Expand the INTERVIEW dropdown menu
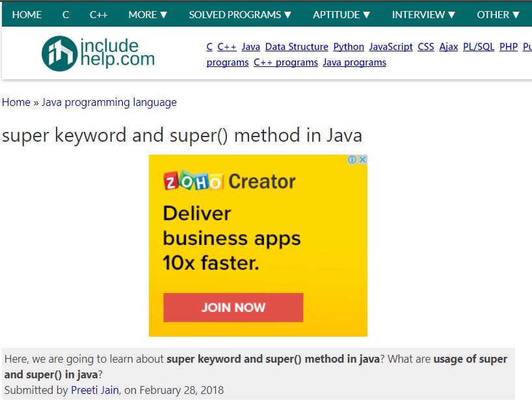 coord(423,14)
